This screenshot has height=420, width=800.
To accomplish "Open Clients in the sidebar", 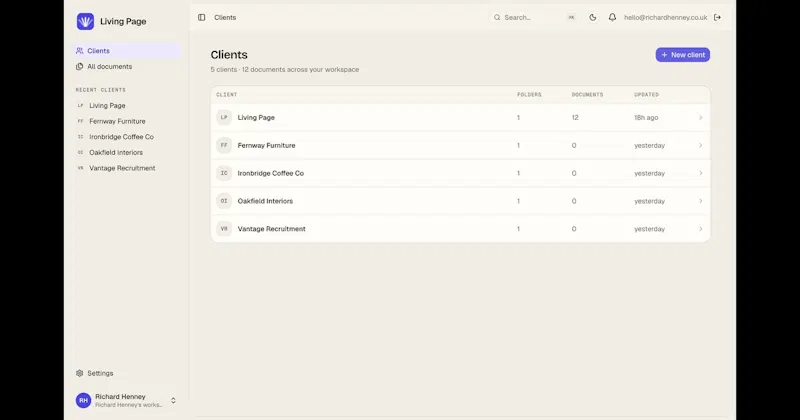I will [128, 51].
